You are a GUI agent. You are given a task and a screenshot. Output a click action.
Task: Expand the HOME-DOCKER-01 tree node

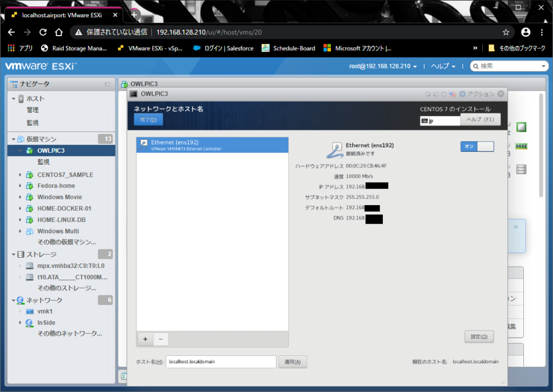(20, 208)
